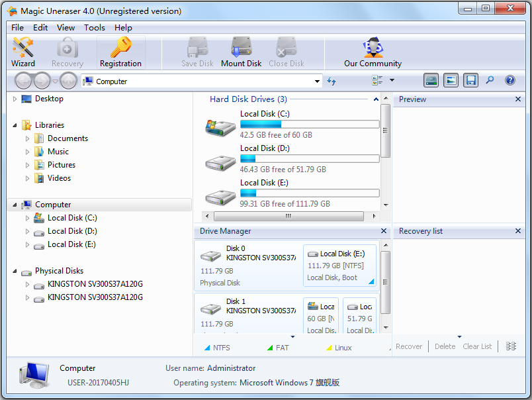The width and height of the screenshot is (532, 400).
Task: Open the Registration key dialog
Action: click(121, 52)
